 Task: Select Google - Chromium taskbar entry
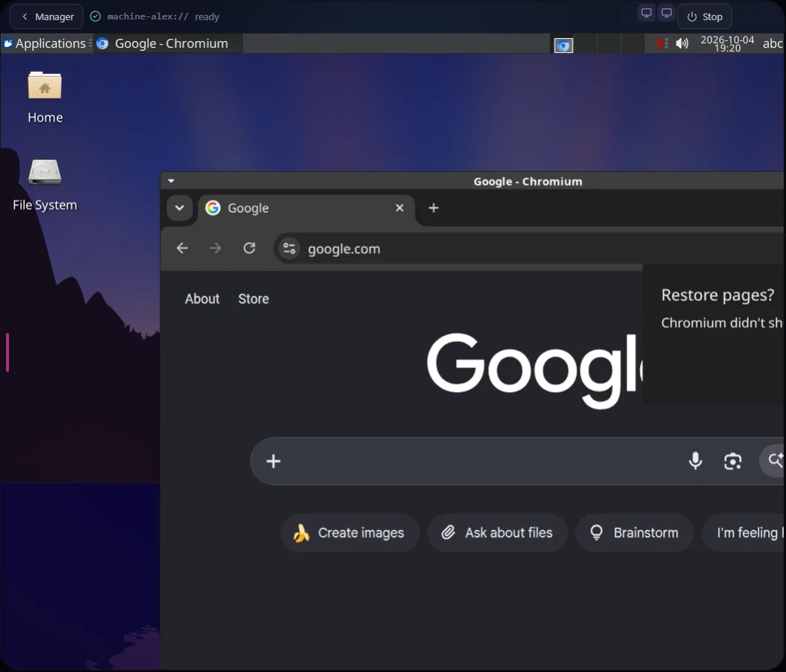[168, 43]
